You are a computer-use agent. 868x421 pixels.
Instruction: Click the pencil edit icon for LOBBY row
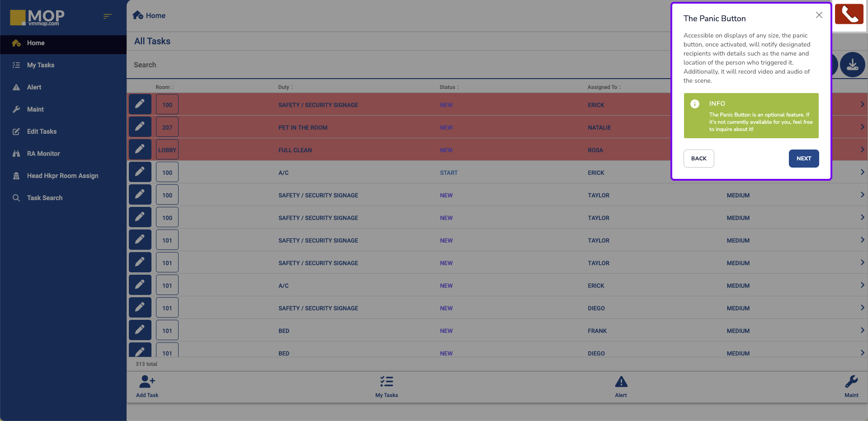pyautogui.click(x=140, y=150)
